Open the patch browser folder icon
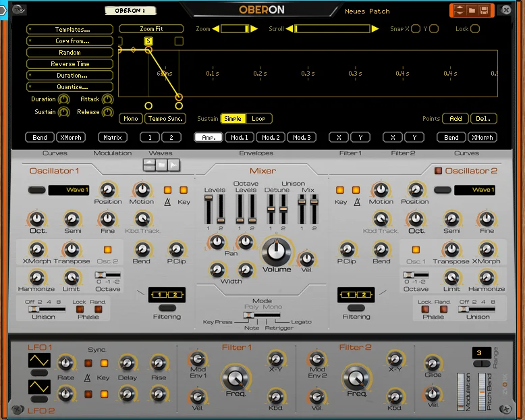Viewport: 525px width, 420px height. [472, 10]
